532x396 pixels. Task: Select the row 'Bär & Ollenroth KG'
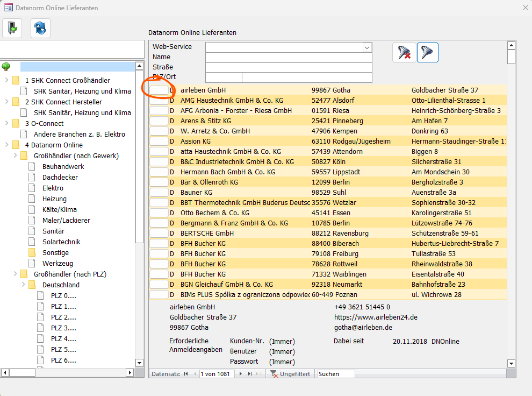(x=328, y=182)
